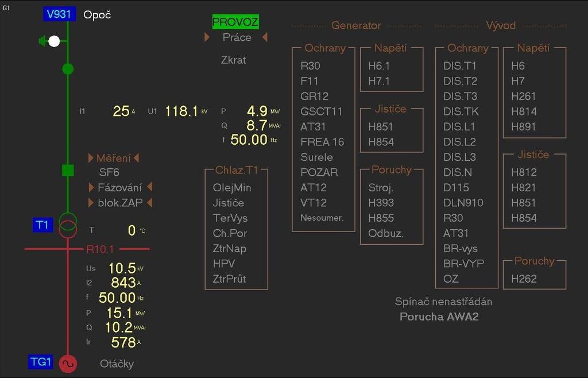Click the T1 transformer symbol
Image resolution: width=588 pixels, height=378 pixels.
point(68,225)
